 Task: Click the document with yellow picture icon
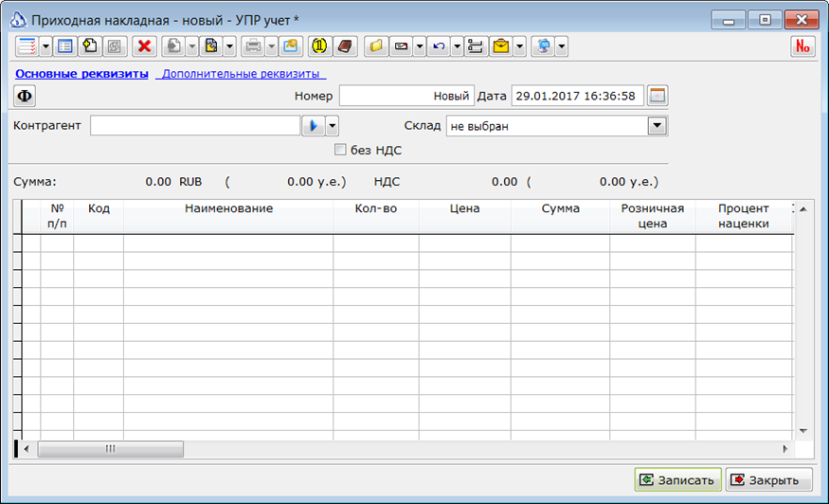click(211, 46)
